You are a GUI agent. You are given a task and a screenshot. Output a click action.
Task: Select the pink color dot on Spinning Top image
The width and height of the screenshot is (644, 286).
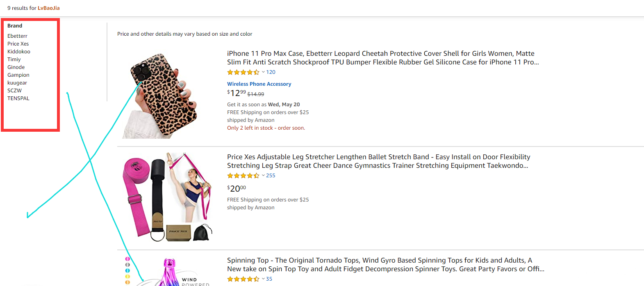pyautogui.click(x=127, y=259)
